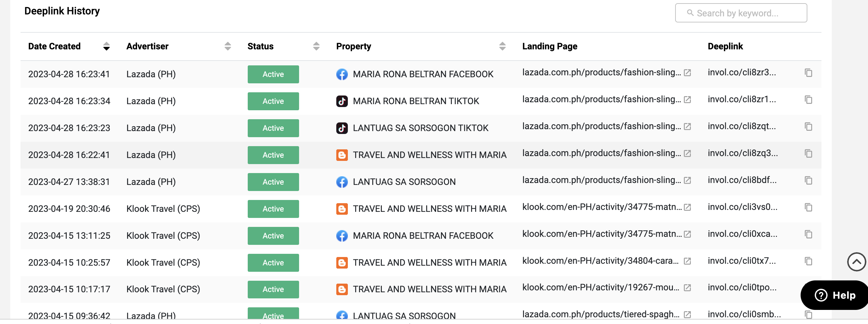Copy the invol.co/cli8zqt deeplink
Image resolution: width=868 pixels, height=324 pixels.
808,127
